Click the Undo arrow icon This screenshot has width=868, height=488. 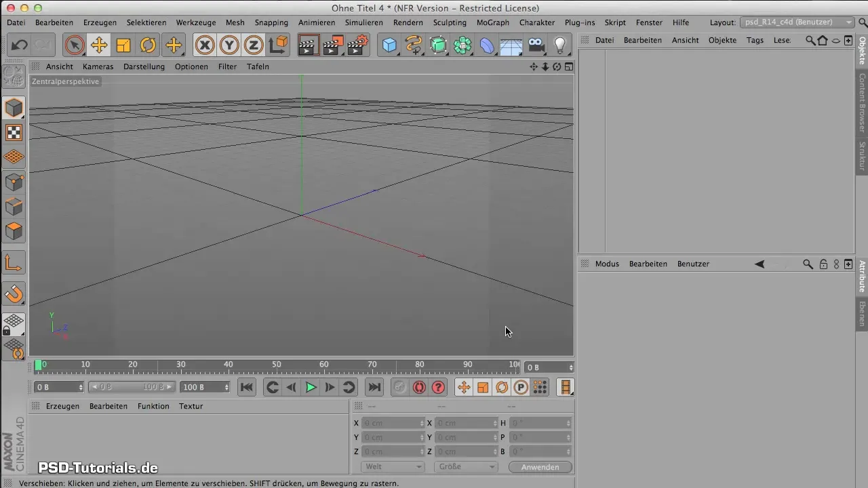[19, 45]
